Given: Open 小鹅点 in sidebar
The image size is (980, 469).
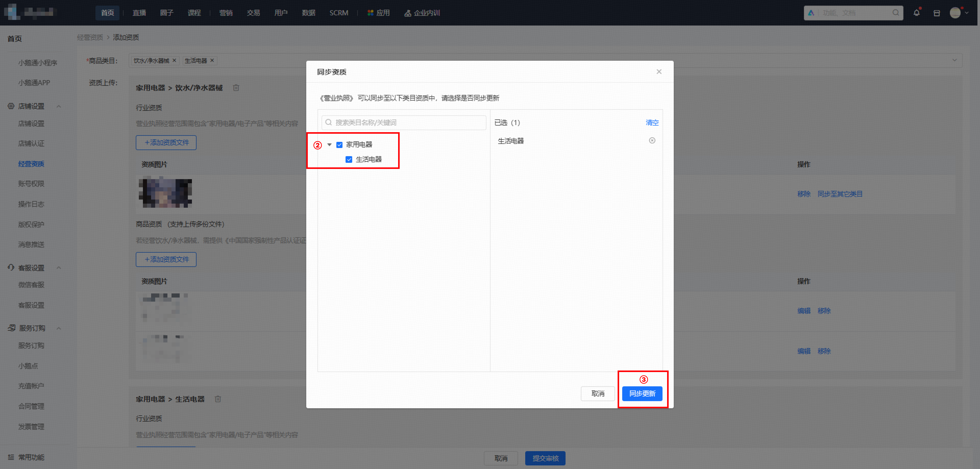Looking at the screenshot, I should pyautogui.click(x=28, y=366).
